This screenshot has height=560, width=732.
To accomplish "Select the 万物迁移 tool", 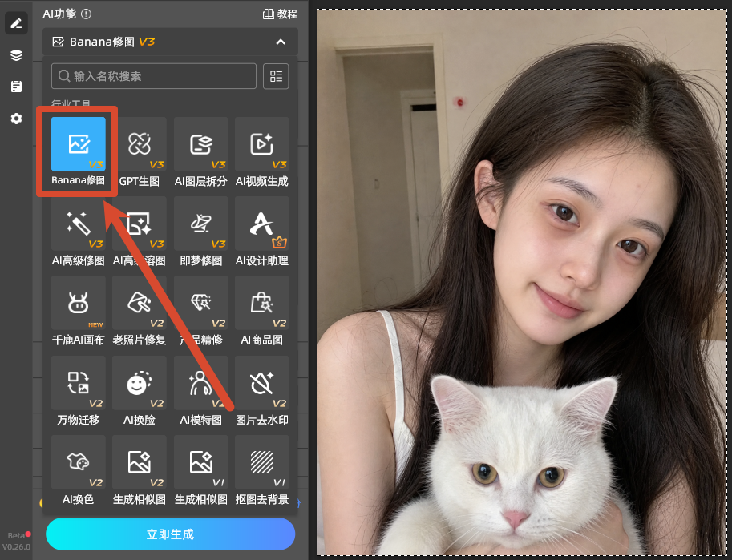I will click(79, 383).
